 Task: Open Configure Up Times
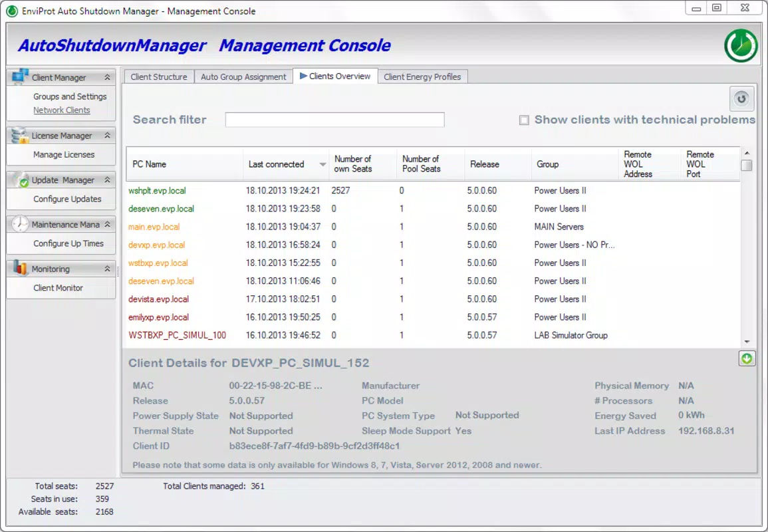[x=68, y=243]
